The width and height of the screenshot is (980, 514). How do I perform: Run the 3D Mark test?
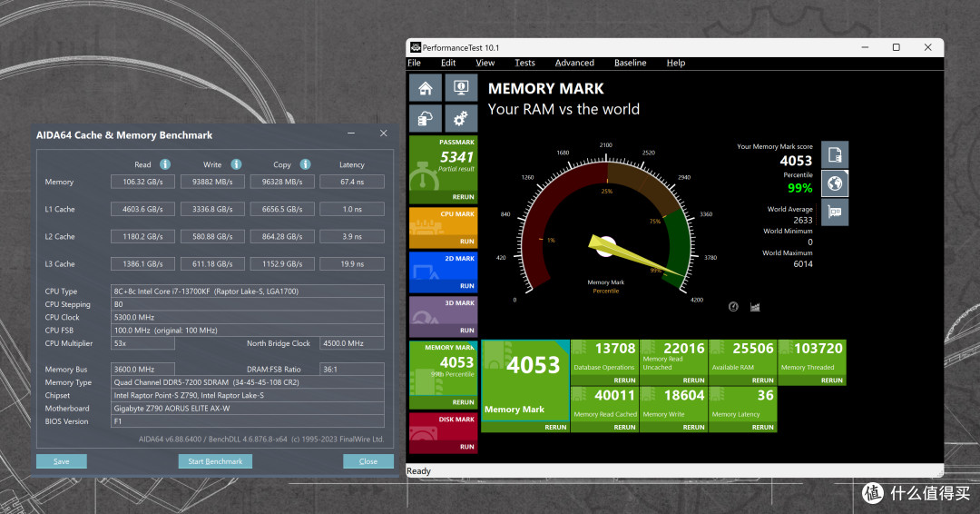click(467, 330)
